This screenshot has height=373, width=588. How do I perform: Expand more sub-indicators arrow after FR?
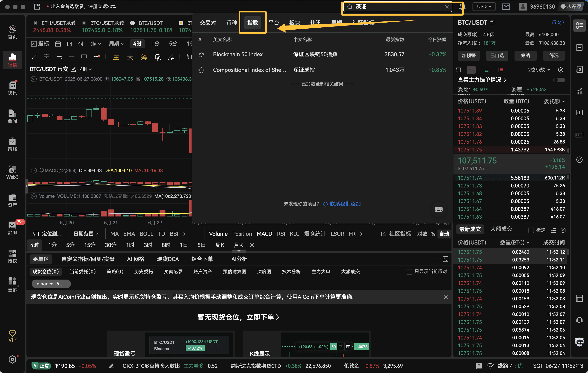coord(361,234)
